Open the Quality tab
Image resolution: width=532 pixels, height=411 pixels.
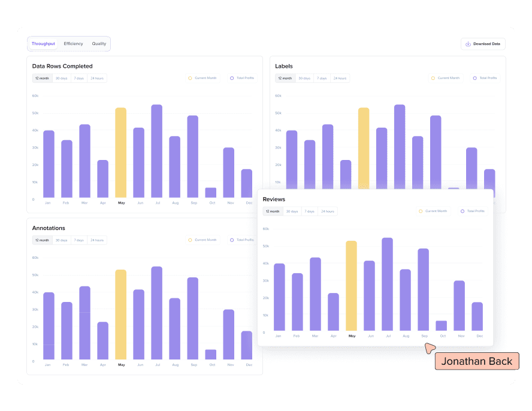(99, 44)
